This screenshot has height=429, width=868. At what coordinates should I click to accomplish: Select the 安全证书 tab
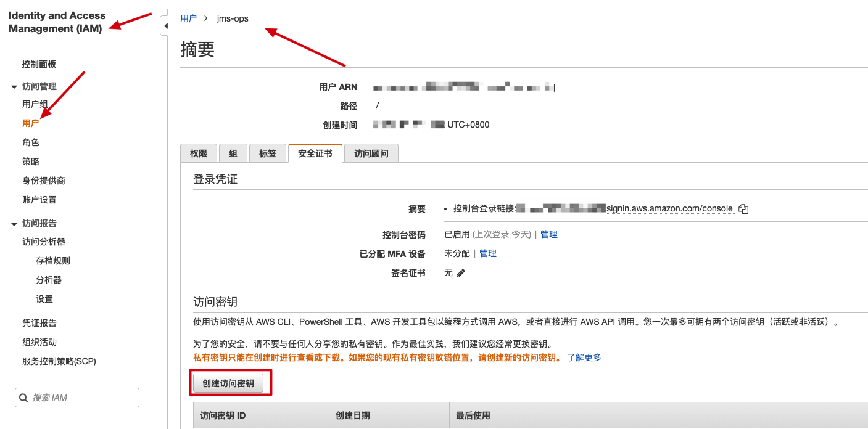pyautogui.click(x=315, y=153)
